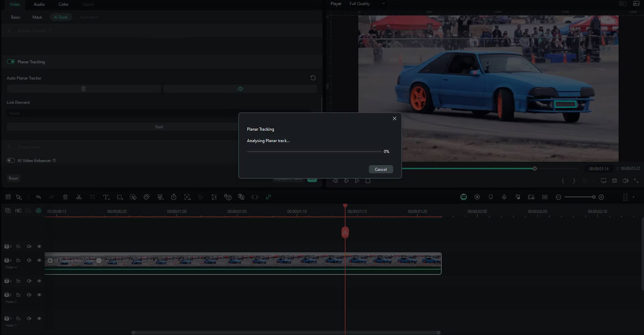Screen dimensions: 644x335
Task: Adjust player volume with the speaker icon
Action: click(625, 181)
